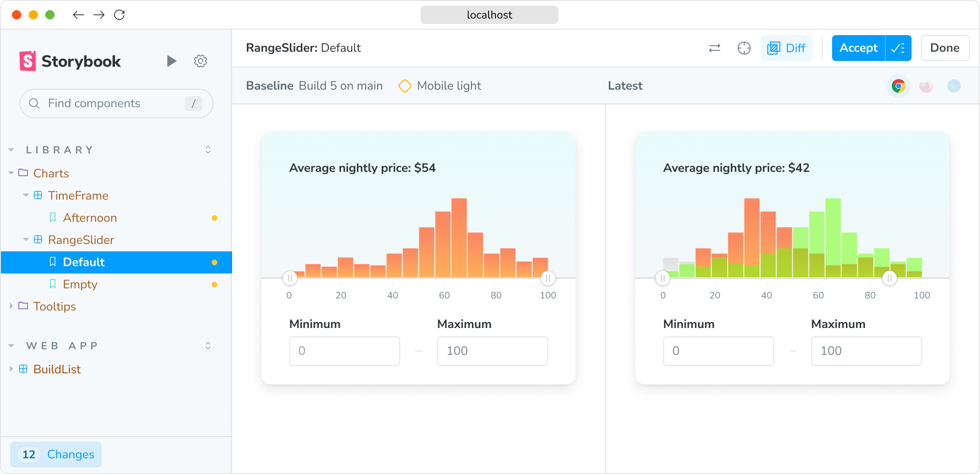
Task: Click the focus crosshair icon in toolbar
Action: [744, 48]
